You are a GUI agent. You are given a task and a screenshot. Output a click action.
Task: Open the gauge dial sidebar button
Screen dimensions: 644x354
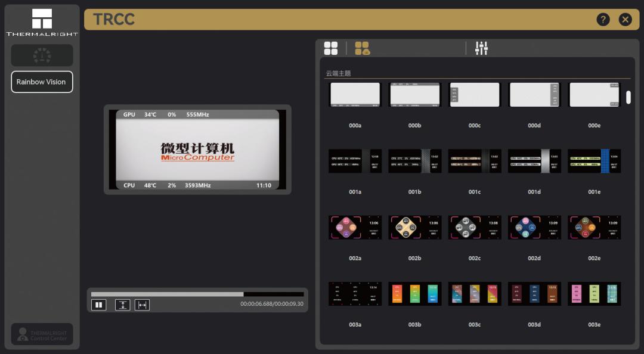point(42,55)
